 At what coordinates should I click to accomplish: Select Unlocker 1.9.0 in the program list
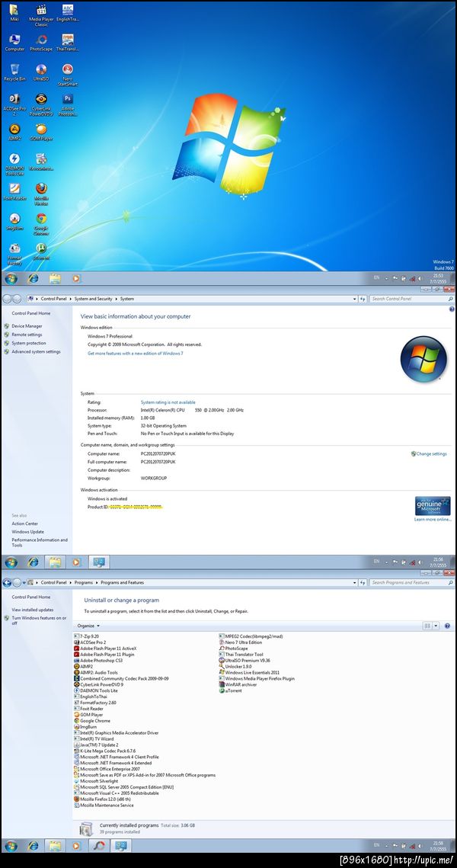point(235,667)
